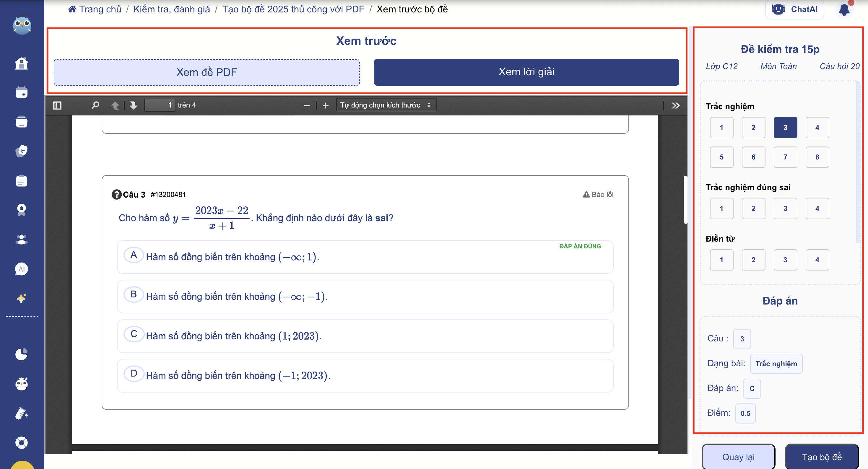868x469 pixels.
Task: Open the notification bell
Action: 844,9
